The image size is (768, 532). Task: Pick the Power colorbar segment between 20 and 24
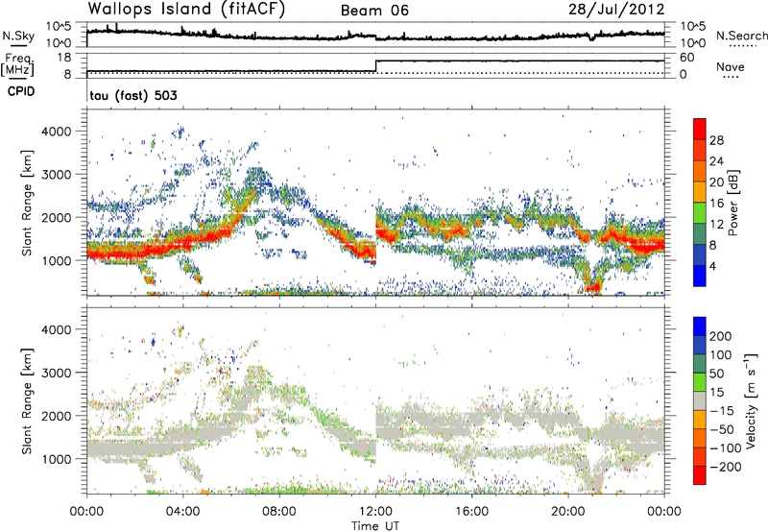click(x=700, y=171)
